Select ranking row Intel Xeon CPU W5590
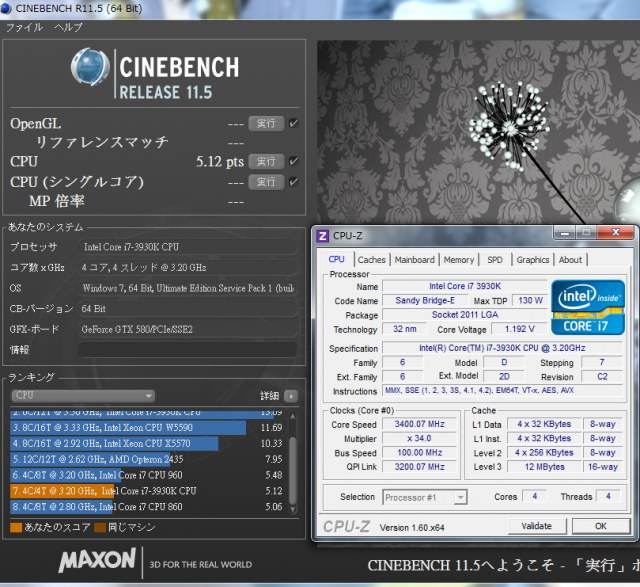This screenshot has height=587, width=640. tap(147, 427)
